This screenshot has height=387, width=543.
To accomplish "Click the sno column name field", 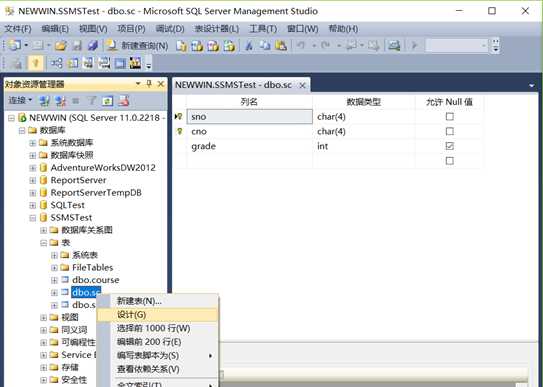I will coord(249,117).
